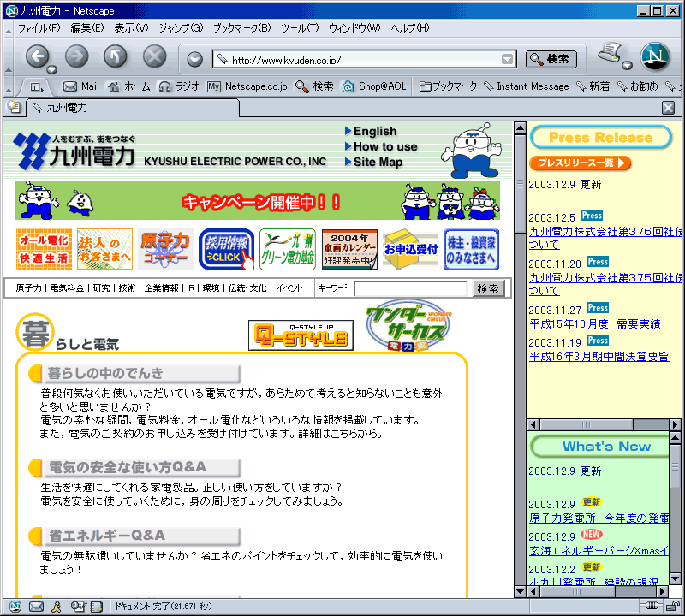The image size is (685, 616).
Task: Click the キーワード search input field
Action: point(410,288)
